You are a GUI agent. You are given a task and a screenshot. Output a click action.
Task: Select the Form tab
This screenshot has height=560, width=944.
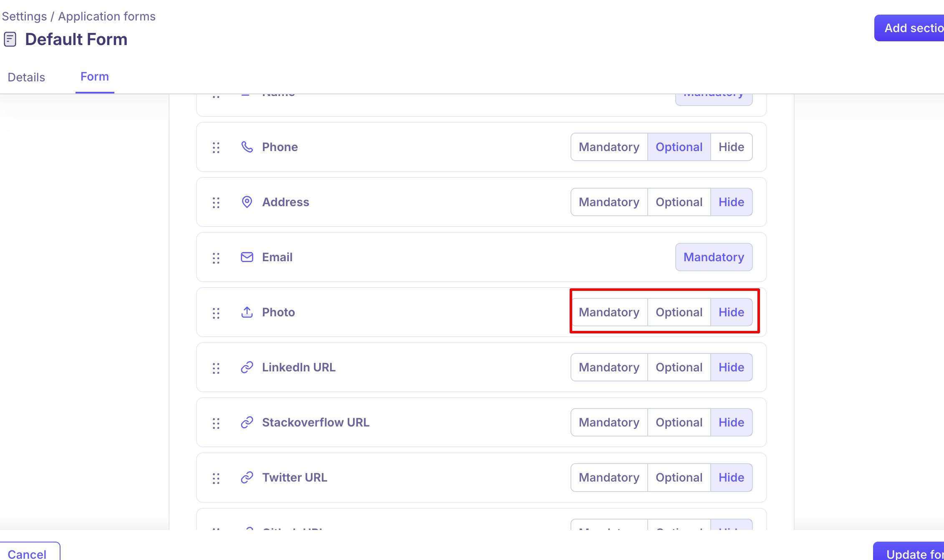click(95, 77)
